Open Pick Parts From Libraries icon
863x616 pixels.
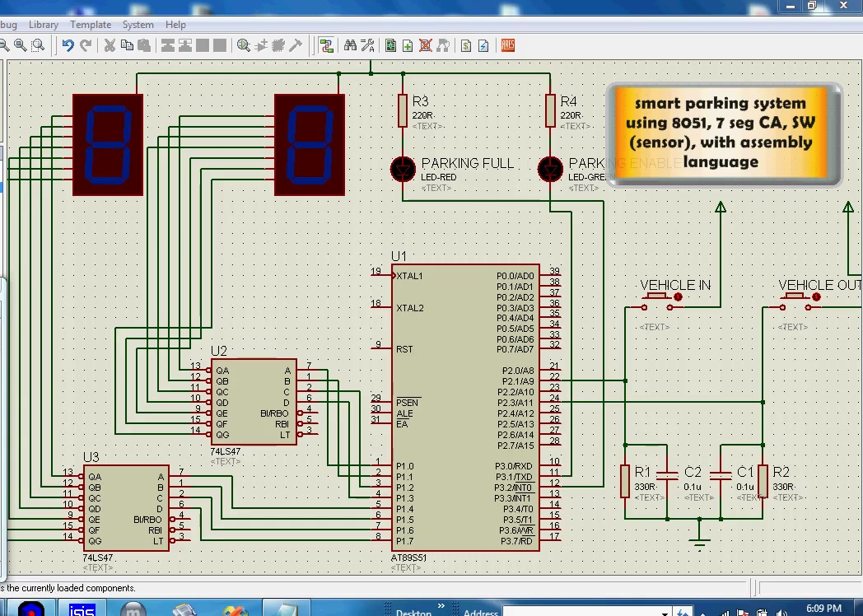coord(244,45)
